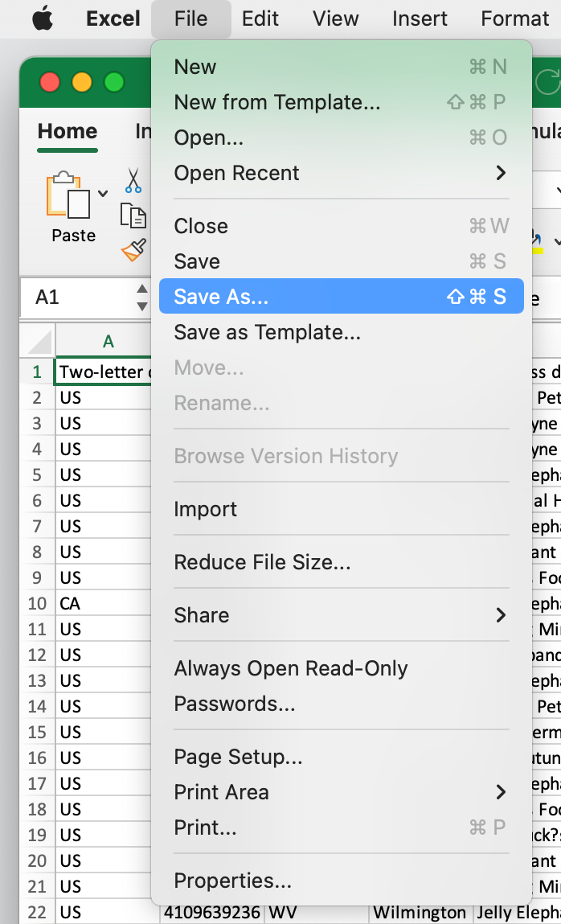Click Passwords... in the File menu
The image size is (561, 924).
[235, 704]
